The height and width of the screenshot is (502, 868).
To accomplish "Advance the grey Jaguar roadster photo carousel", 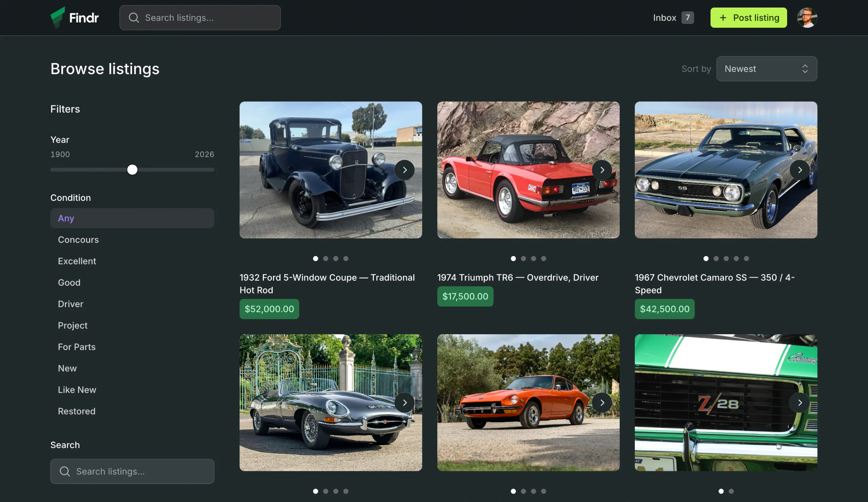I will pos(404,403).
